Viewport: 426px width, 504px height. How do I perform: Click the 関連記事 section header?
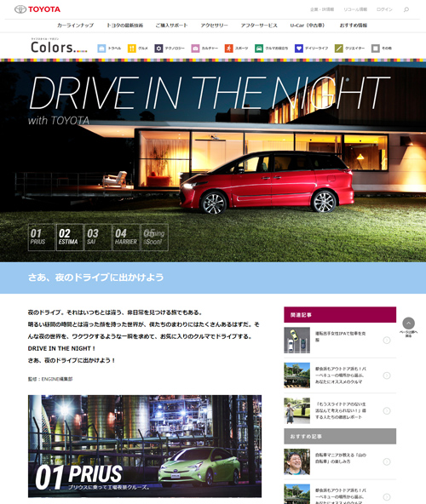(340, 315)
